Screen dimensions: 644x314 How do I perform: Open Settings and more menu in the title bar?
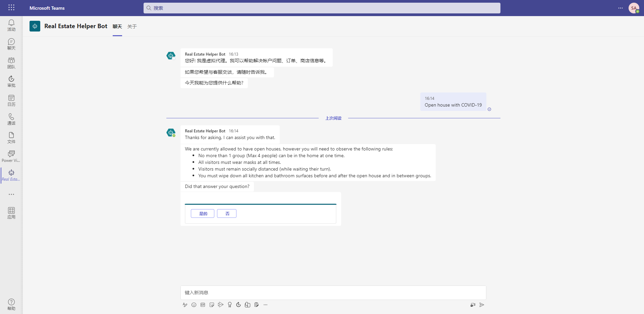tap(621, 8)
